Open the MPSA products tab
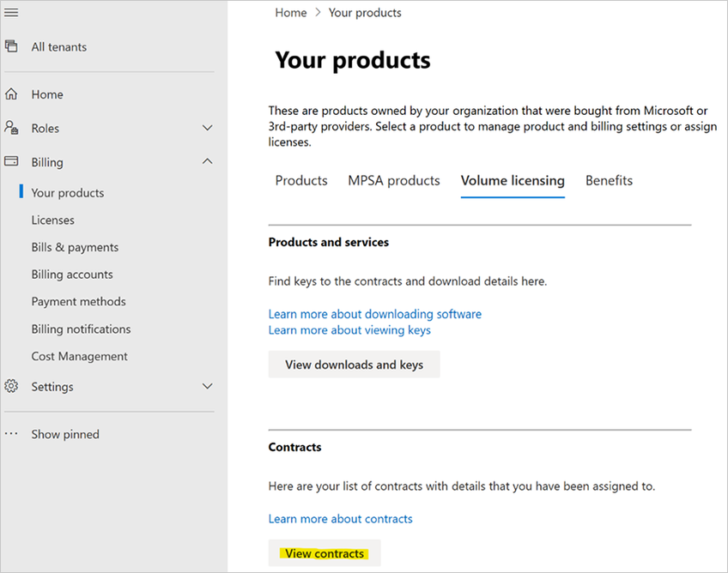Screen dimensions: 728x573 pyautogui.click(x=393, y=180)
